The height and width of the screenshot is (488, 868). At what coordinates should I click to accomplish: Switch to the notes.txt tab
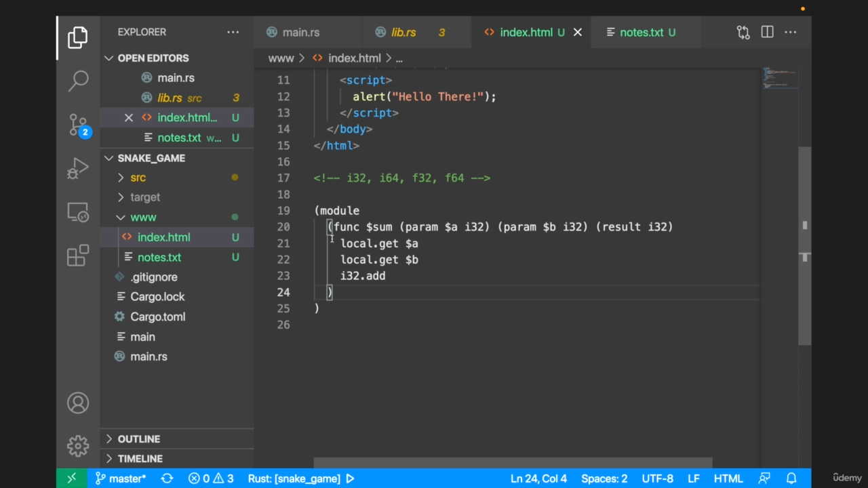click(x=641, y=33)
